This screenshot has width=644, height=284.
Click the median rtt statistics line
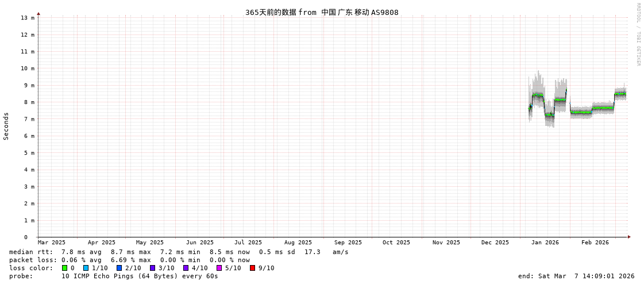pyautogui.click(x=179, y=252)
